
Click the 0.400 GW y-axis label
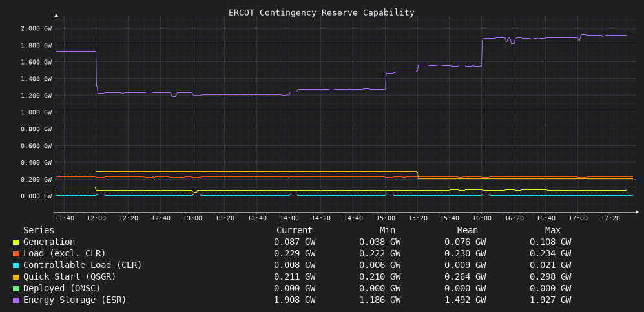tap(36, 163)
